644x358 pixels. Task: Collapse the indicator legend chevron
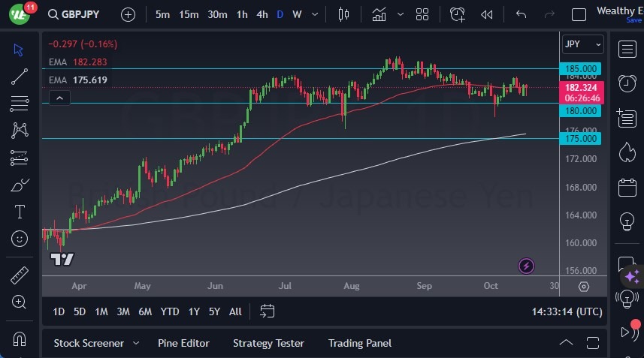pos(60,97)
